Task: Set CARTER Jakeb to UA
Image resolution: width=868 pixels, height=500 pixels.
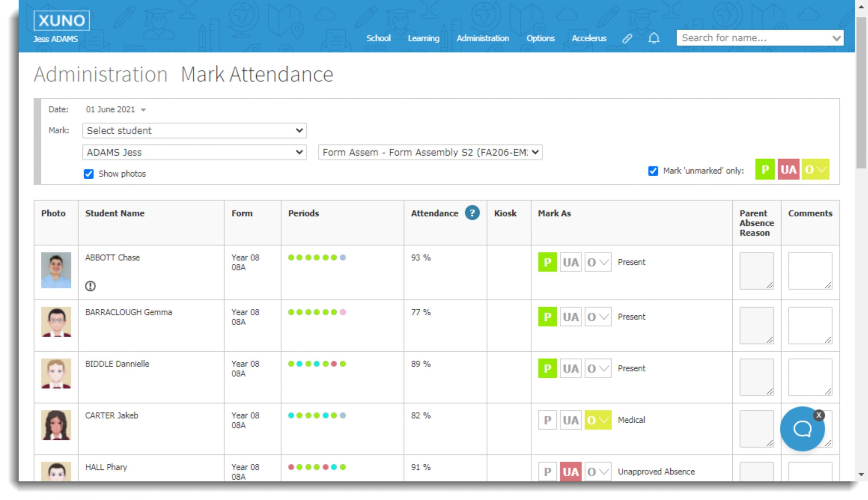Action: pyautogui.click(x=570, y=420)
